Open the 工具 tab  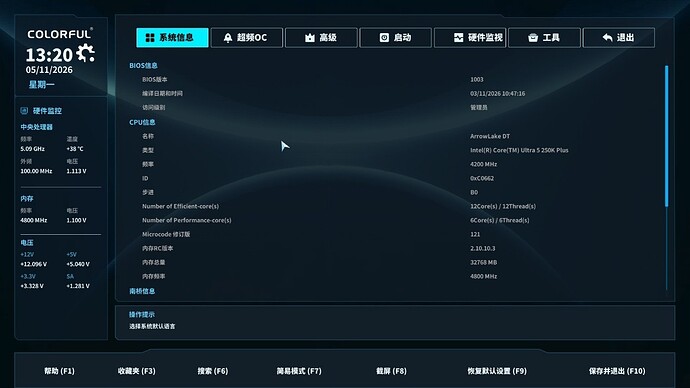coord(544,37)
